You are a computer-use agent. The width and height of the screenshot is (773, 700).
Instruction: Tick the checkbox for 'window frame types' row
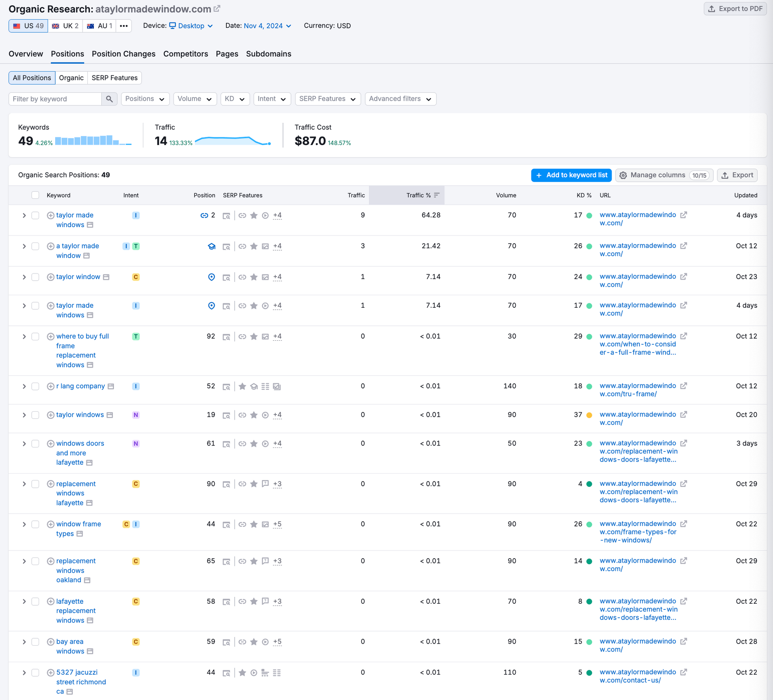35,524
